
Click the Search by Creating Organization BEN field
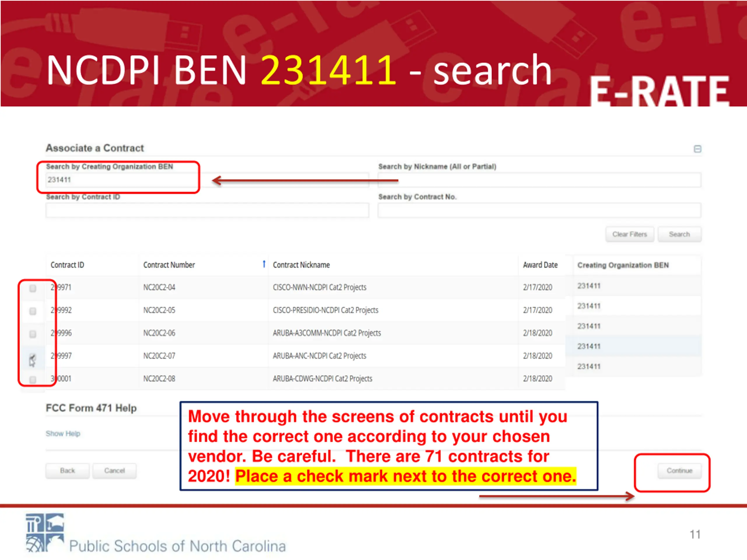[207, 180]
